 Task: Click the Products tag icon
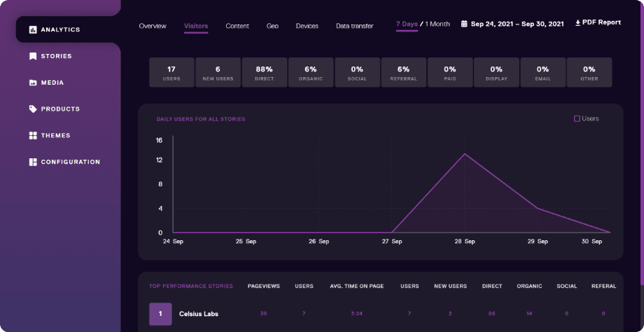[33, 109]
